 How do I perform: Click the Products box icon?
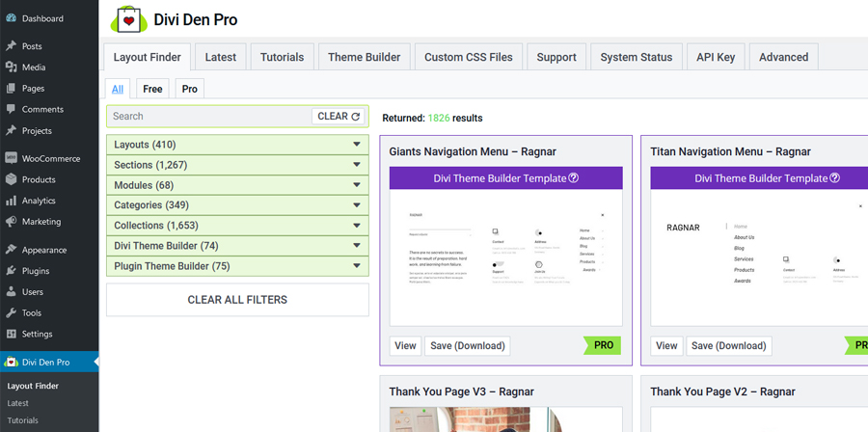tap(11, 179)
